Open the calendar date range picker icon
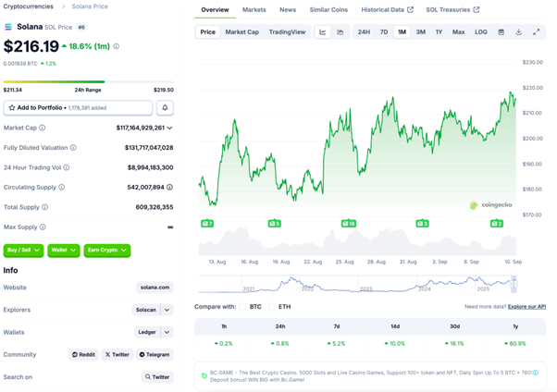The height and width of the screenshot is (392, 557). [501, 32]
